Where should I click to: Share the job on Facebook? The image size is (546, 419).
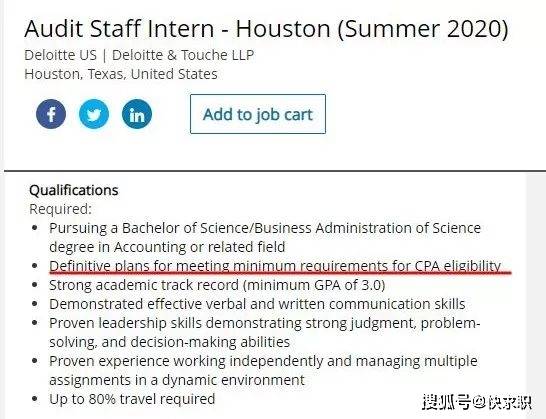[x=51, y=114]
